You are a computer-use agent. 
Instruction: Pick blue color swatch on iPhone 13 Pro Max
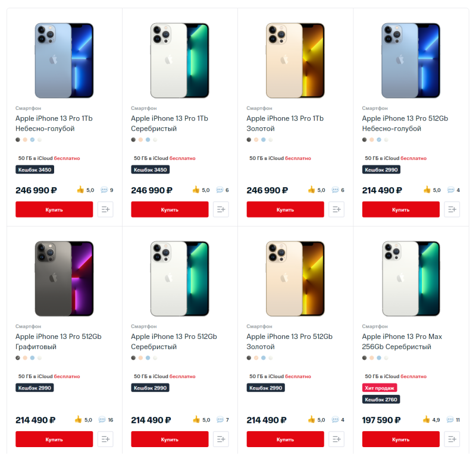(378, 358)
